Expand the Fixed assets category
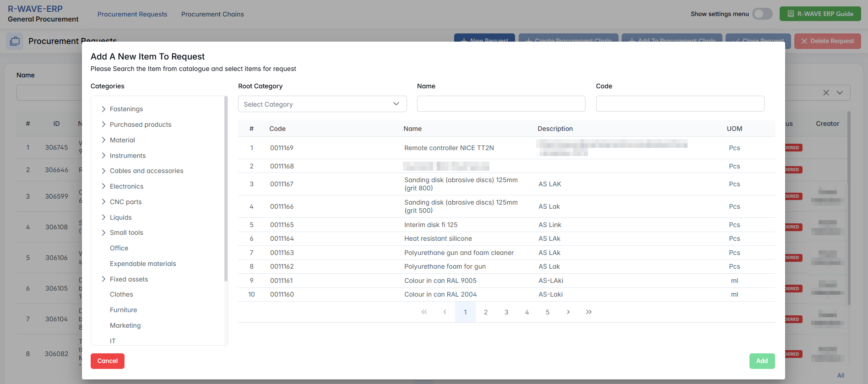The height and width of the screenshot is (384, 868). pos(103,279)
